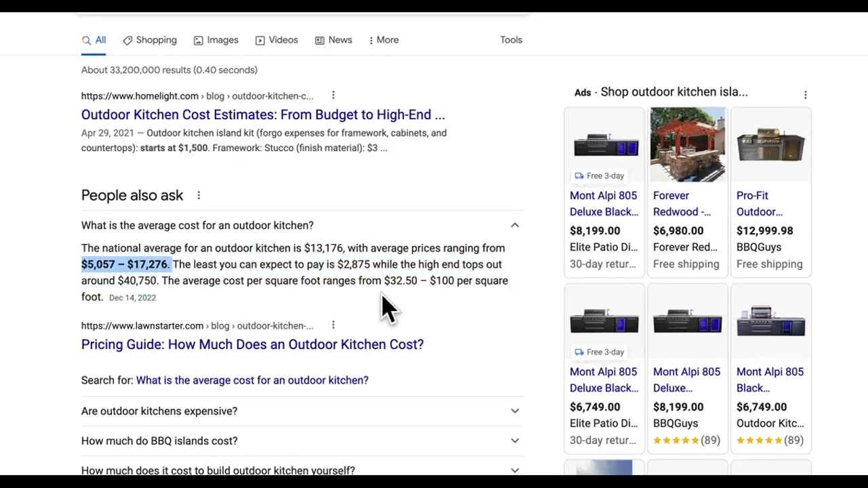Expand 'How much do BBQ islands cost?'

[302, 441]
